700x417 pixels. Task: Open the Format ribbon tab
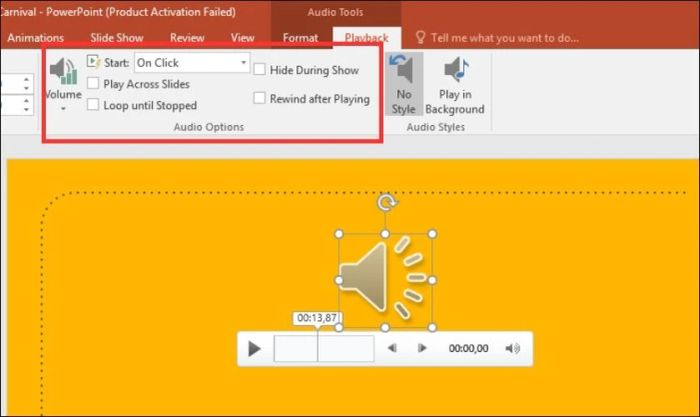(300, 38)
